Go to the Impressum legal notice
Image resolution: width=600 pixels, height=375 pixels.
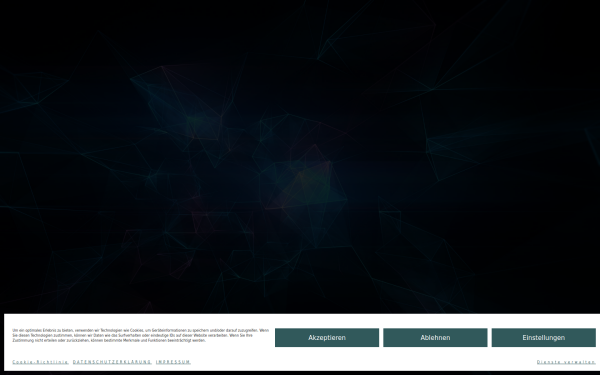tap(173, 362)
